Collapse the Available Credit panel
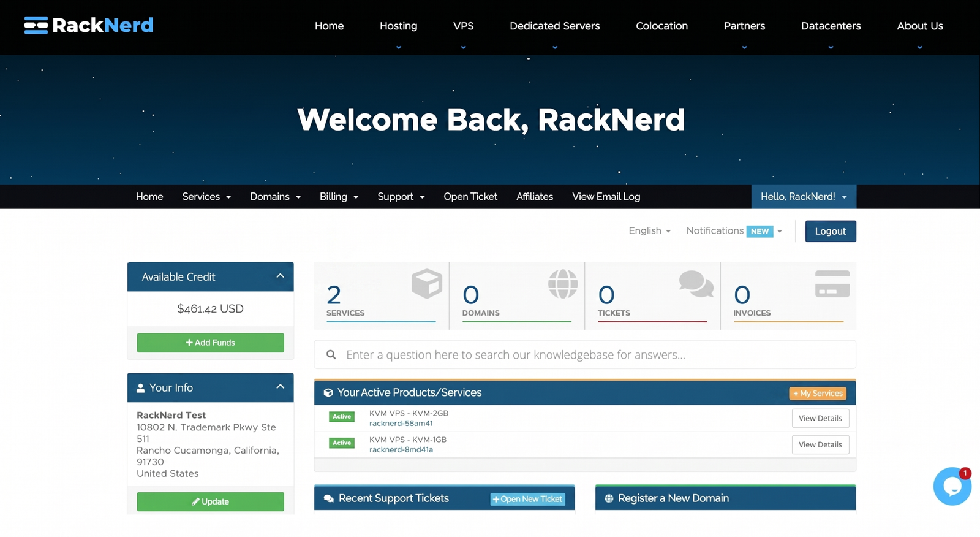The height and width of the screenshot is (537, 980). click(x=280, y=276)
